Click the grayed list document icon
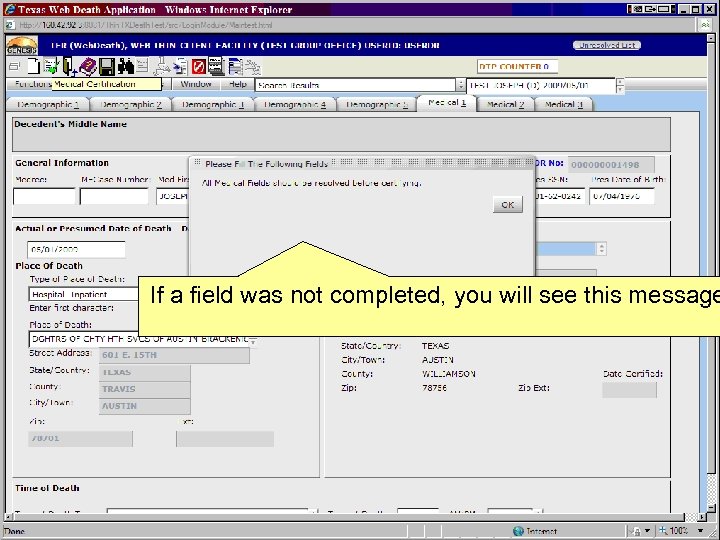 click(142, 66)
